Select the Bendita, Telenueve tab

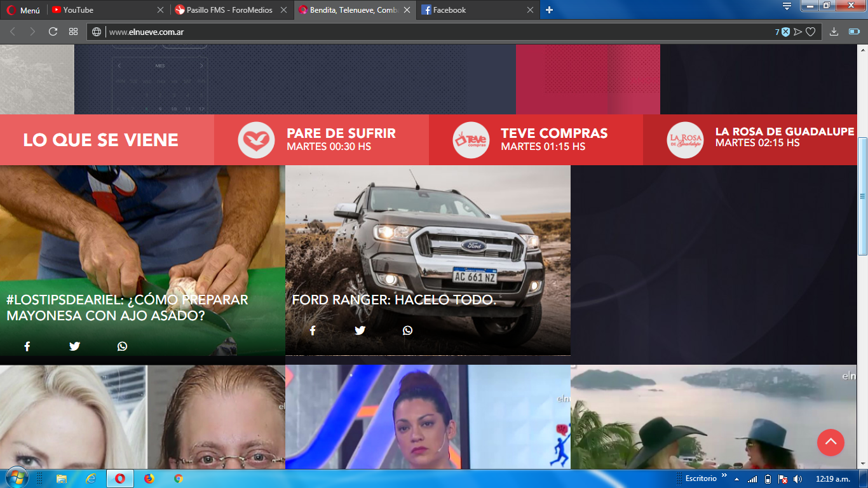pos(355,10)
